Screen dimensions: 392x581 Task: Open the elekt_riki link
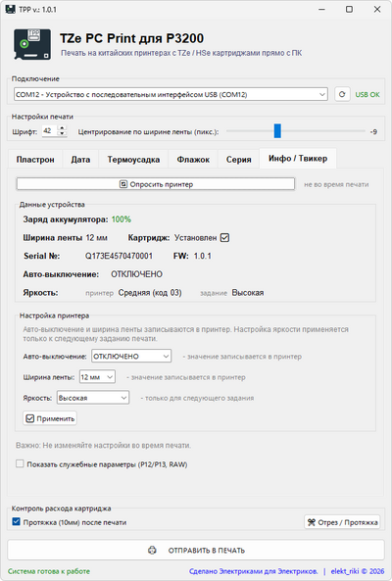(345, 571)
